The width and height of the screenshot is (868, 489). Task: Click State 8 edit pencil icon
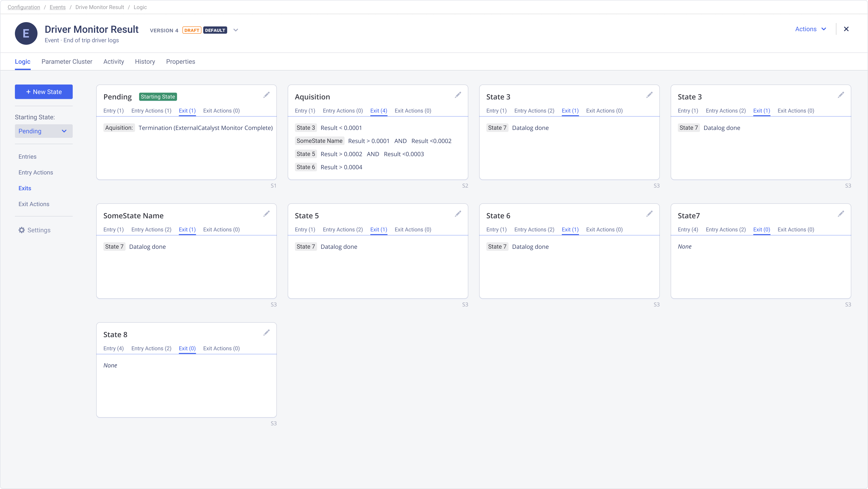(266, 333)
